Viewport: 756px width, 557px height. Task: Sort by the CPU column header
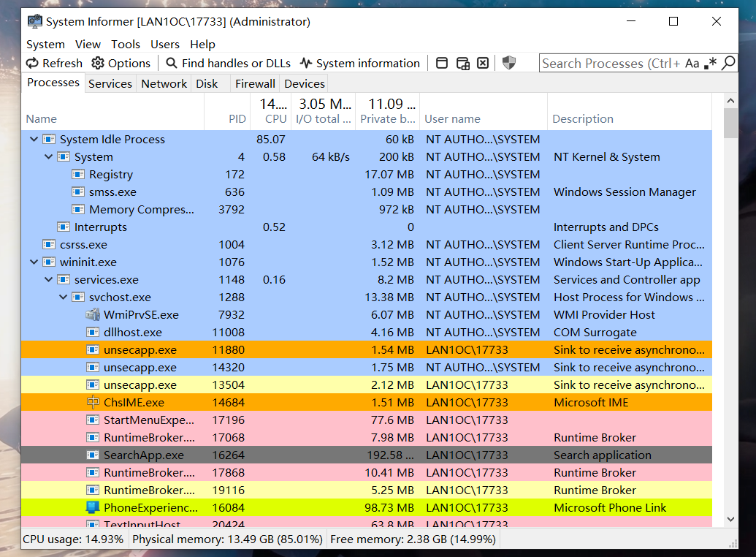(x=271, y=112)
